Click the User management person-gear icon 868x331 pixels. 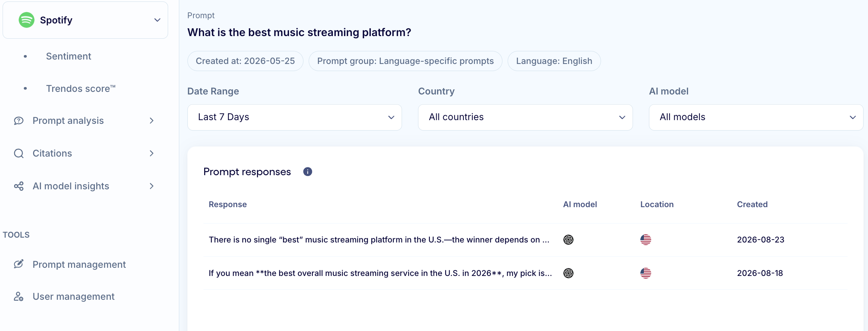point(19,296)
